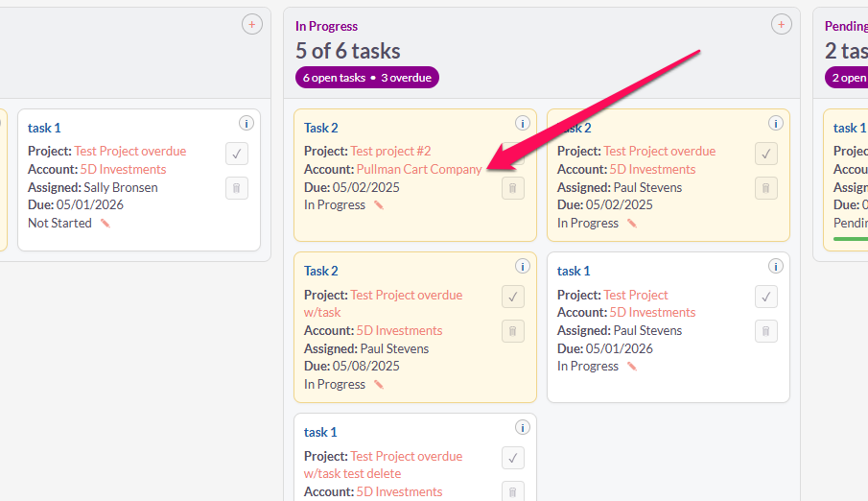Open 5D Investments account on card due 05/08/2025
The width and height of the screenshot is (868, 501).
tap(400, 330)
